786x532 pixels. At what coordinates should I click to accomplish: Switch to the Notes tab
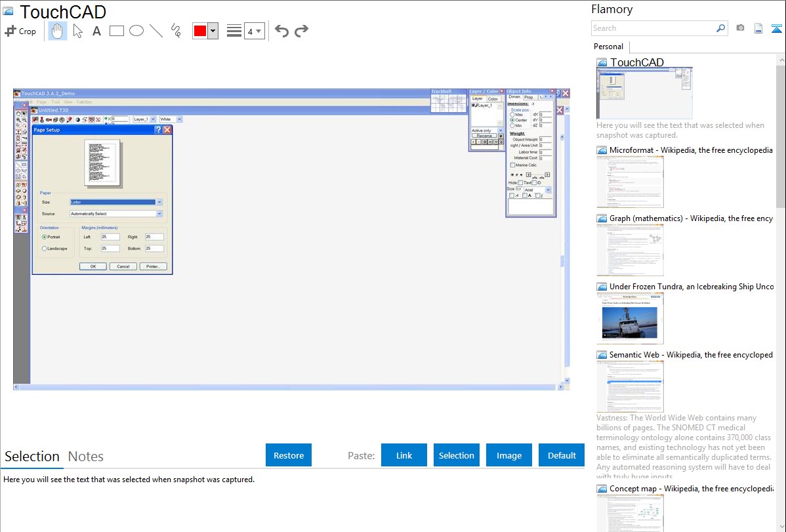pos(86,457)
